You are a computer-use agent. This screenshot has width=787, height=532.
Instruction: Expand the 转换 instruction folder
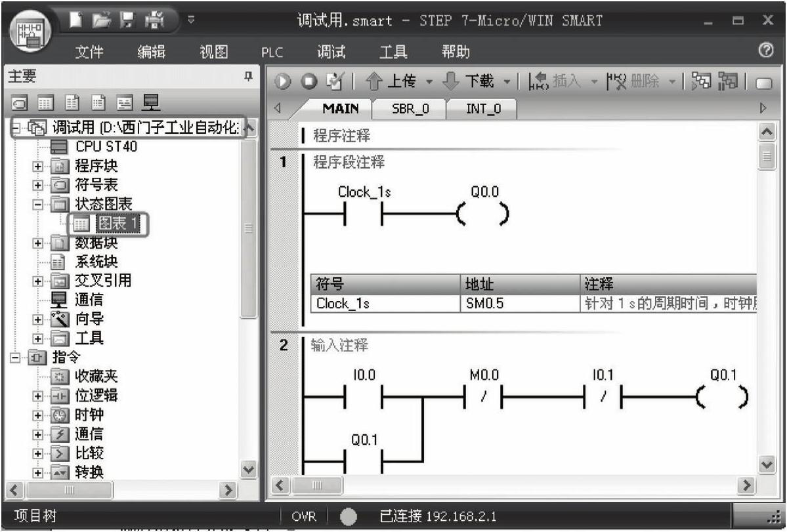click(38, 473)
